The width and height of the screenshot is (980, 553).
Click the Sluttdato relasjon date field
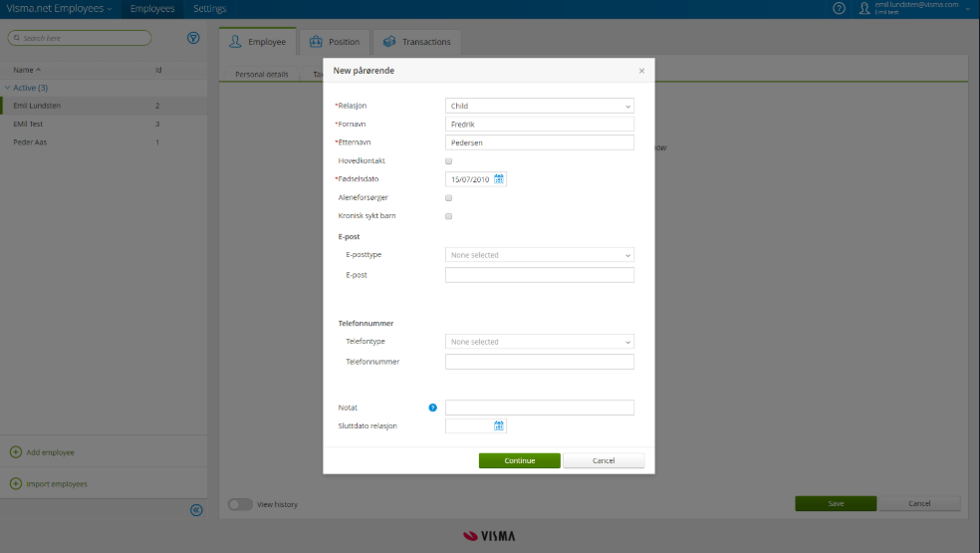coord(470,426)
